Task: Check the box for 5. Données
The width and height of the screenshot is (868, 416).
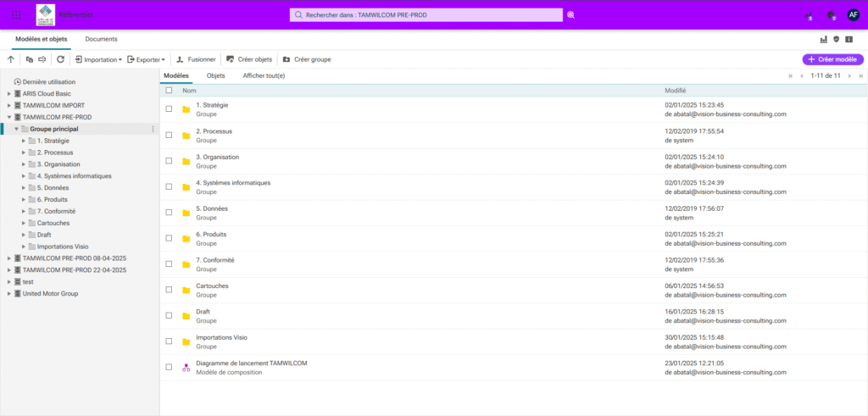Action: [169, 213]
